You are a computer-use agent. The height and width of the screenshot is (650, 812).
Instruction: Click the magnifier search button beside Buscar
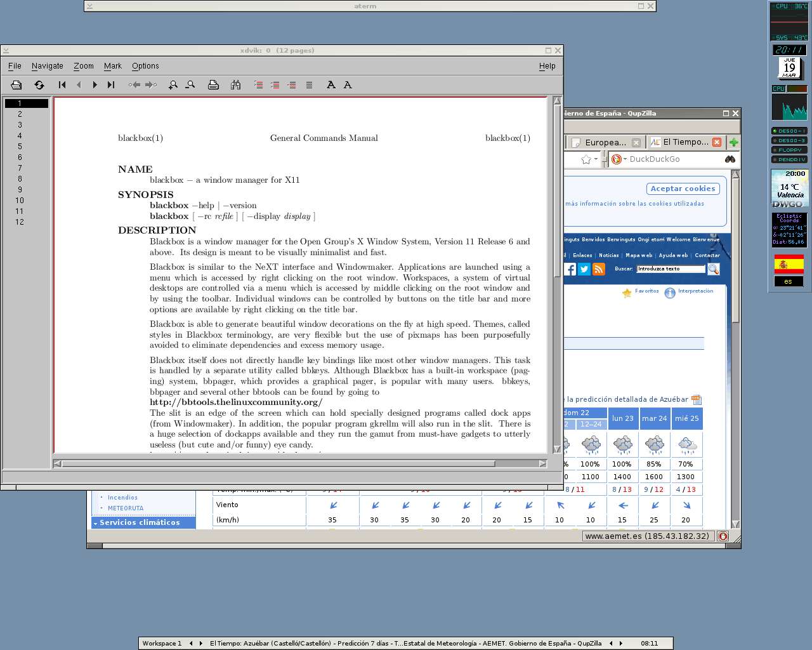pyautogui.click(x=714, y=269)
